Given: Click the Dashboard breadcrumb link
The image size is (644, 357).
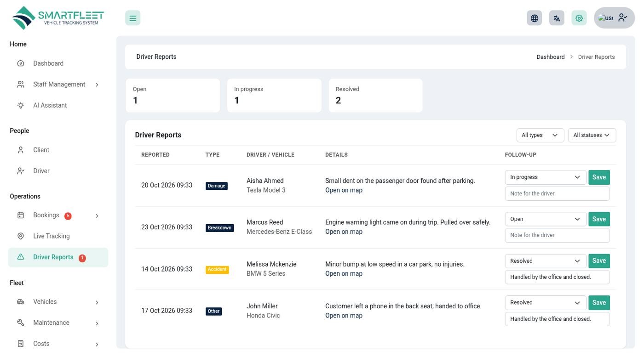Looking at the screenshot, I should click(x=551, y=57).
